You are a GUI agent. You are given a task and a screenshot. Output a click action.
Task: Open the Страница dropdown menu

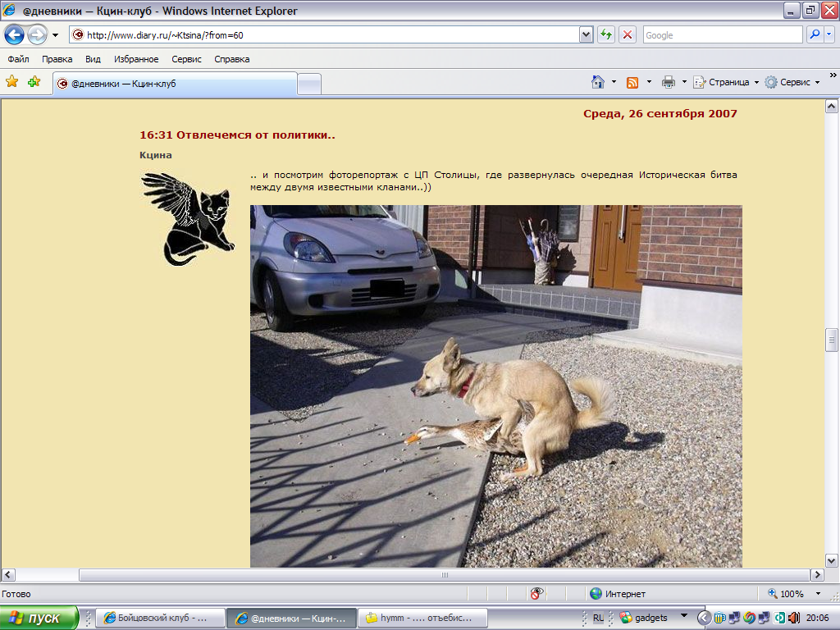point(727,82)
